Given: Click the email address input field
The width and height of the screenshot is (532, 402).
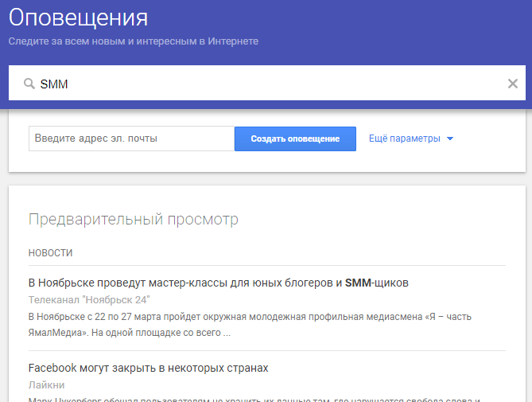Looking at the screenshot, I should click(x=132, y=139).
